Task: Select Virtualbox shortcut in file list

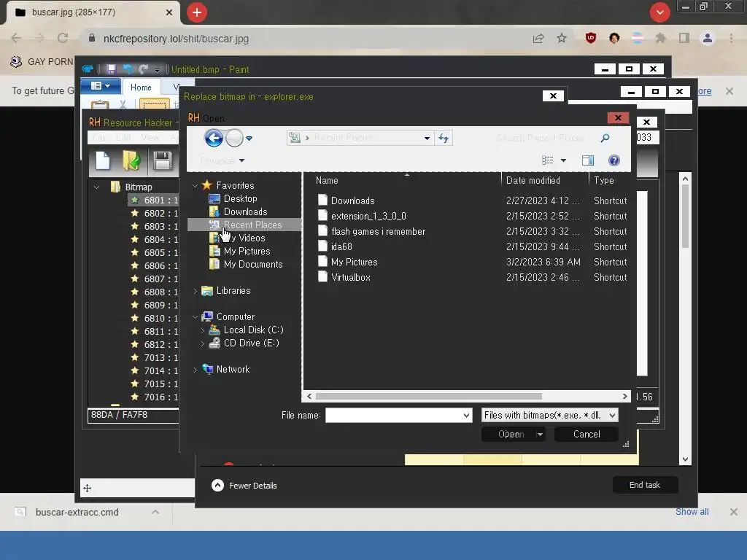Action: click(x=351, y=277)
